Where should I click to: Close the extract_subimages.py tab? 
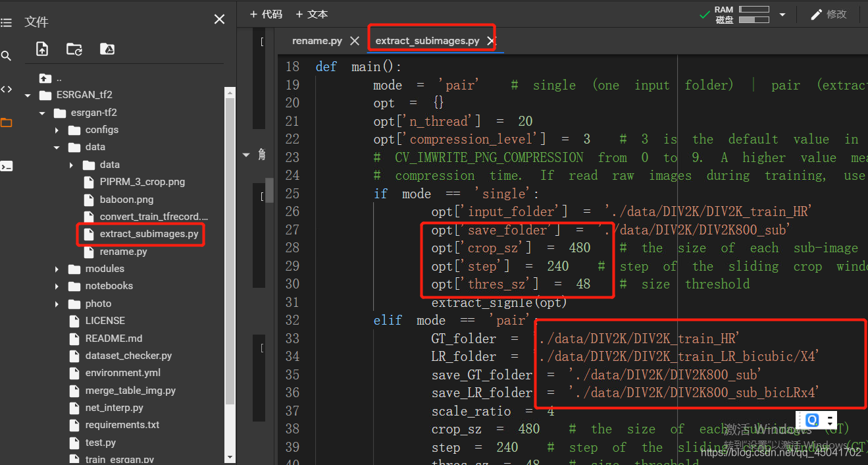point(490,41)
